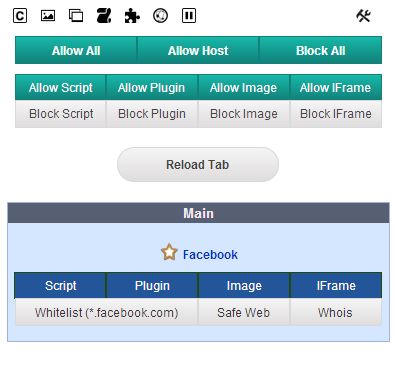The image size is (395, 368).
Task: Click the globe icon
Action: coord(160,16)
